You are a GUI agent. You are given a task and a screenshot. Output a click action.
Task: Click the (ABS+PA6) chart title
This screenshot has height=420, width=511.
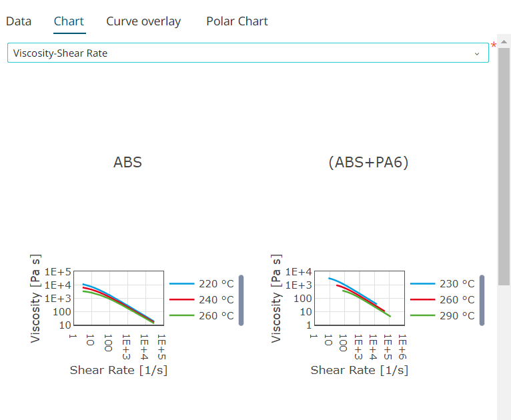368,162
